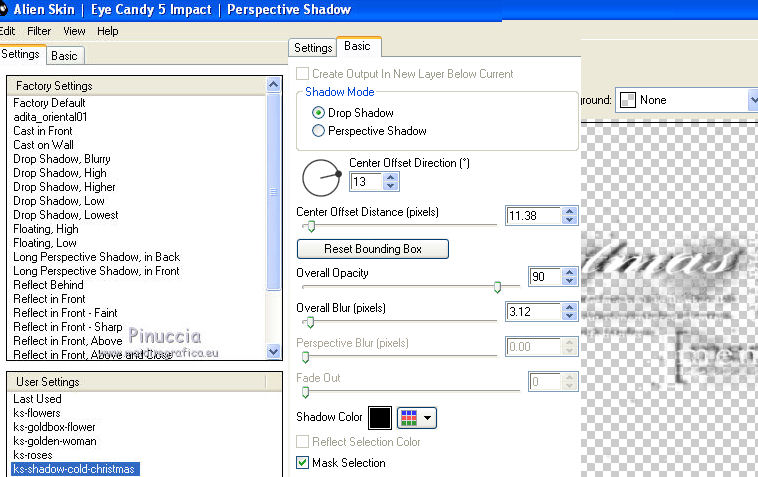
Task: Increase Overall Opacity value
Action: (569, 272)
